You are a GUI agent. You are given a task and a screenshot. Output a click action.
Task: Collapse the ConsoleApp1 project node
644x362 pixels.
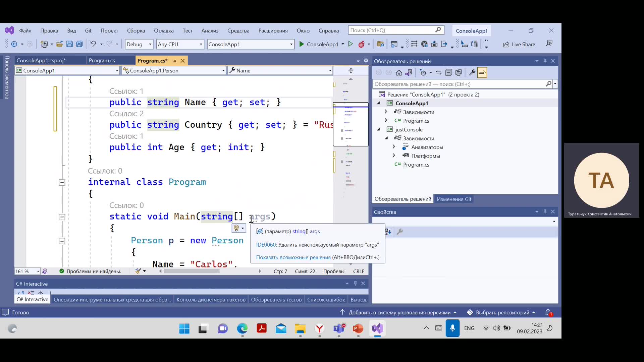pyautogui.click(x=379, y=103)
